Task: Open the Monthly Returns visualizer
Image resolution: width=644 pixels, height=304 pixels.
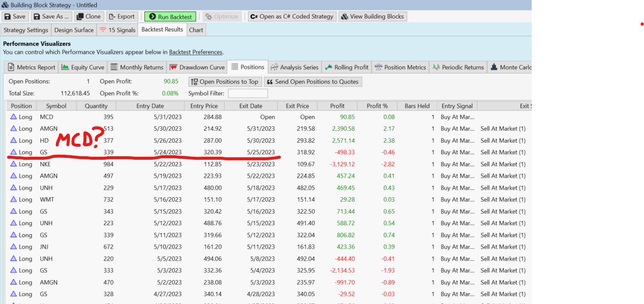Action: click(137, 67)
